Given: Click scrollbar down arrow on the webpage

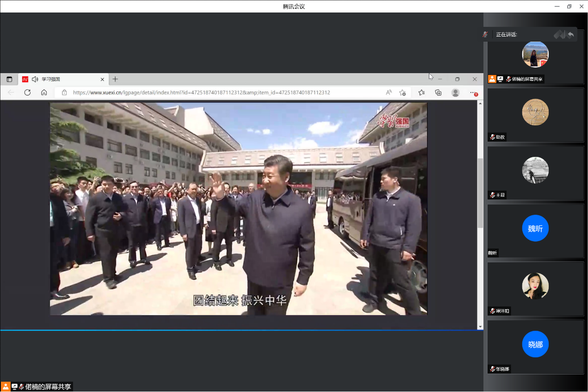Looking at the screenshot, I should pyautogui.click(x=480, y=326).
